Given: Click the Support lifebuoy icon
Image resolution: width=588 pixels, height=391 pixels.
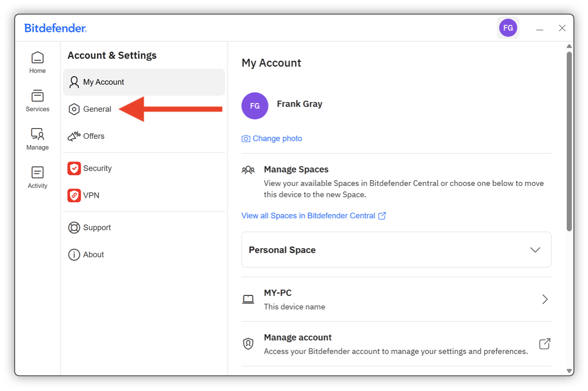Looking at the screenshot, I should (x=74, y=228).
